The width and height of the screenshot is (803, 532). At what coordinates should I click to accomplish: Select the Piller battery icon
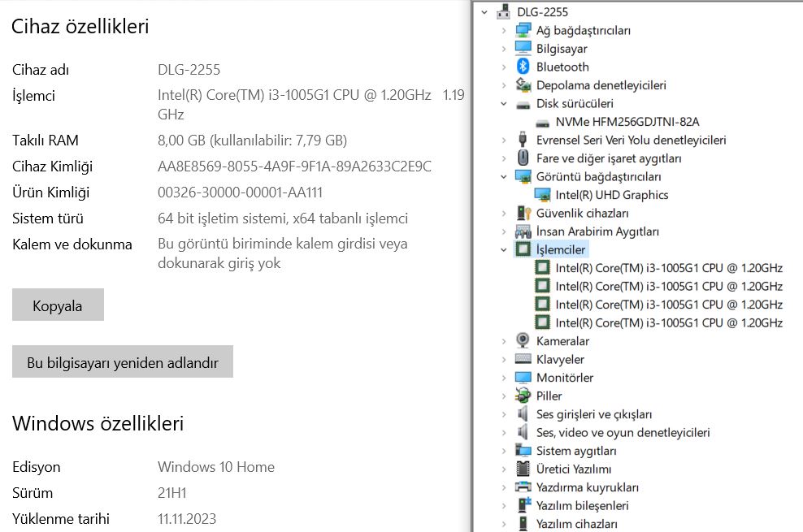[x=523, y=396]
